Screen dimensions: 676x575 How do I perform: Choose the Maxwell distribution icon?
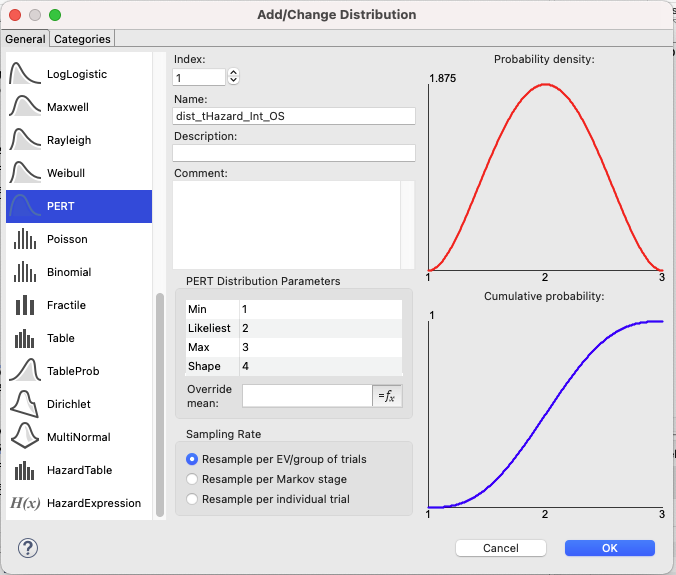(x=25, y=106)
